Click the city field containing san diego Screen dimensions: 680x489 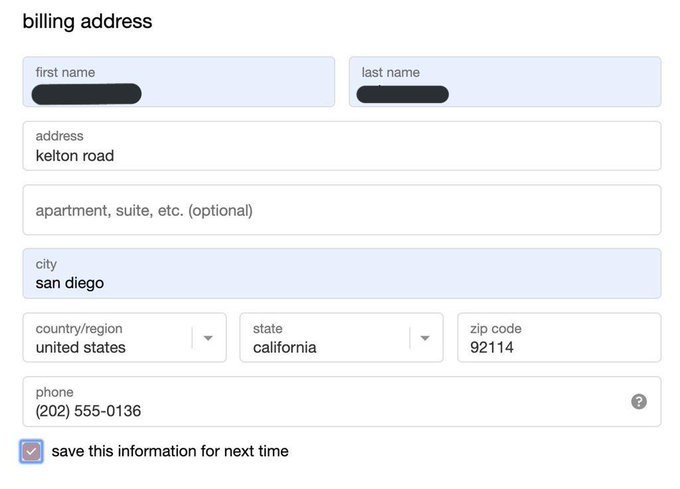(342, 274)
